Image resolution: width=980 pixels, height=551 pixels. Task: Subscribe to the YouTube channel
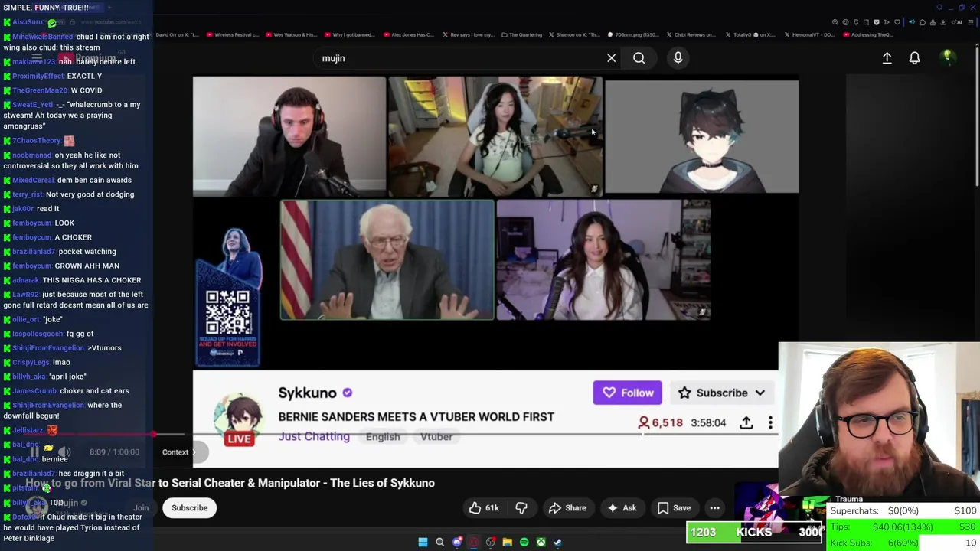pos(189,508)
